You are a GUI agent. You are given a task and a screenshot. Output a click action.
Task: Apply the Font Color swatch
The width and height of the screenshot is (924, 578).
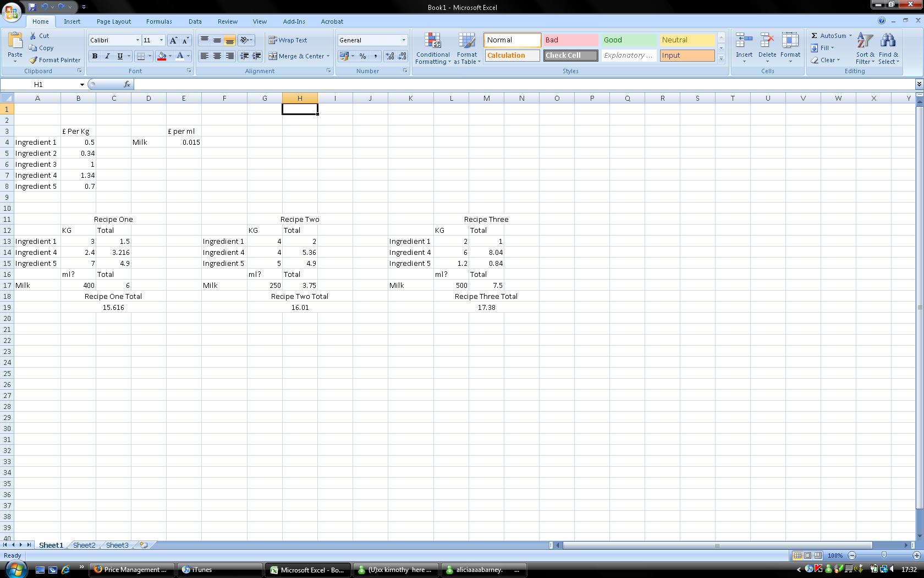pyautogui.click(x=180, y=56)
